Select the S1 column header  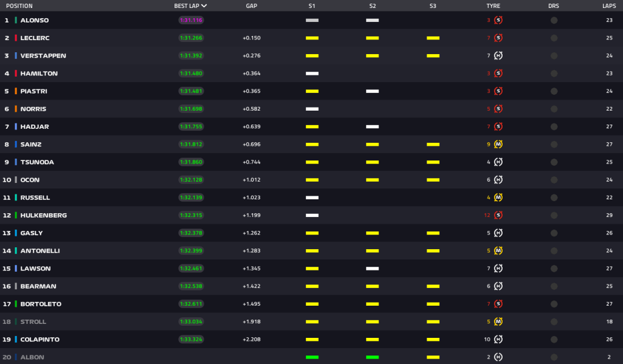312,6
